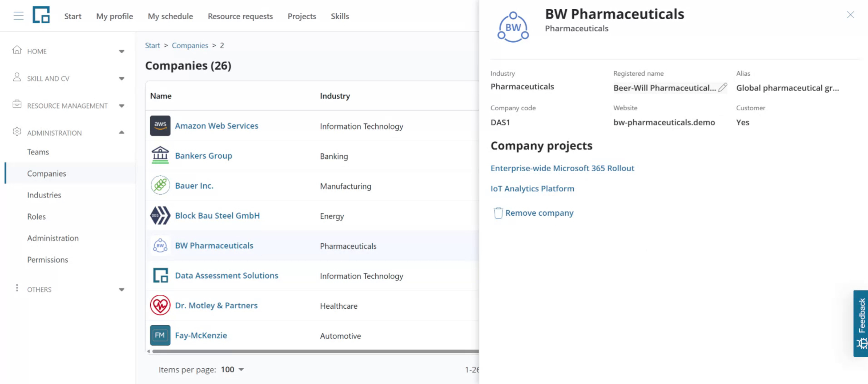Click the Companies breadcrumb link
Image resolution: width=868 pixels, height=384 pixels.
click(x=190, y=45)
